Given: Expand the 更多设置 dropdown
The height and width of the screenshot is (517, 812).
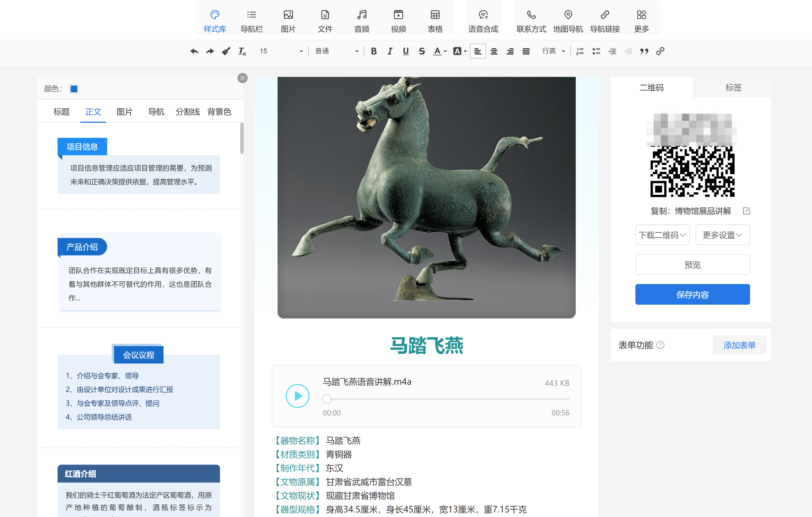Looking at the screenshot, I should [722, 235].
